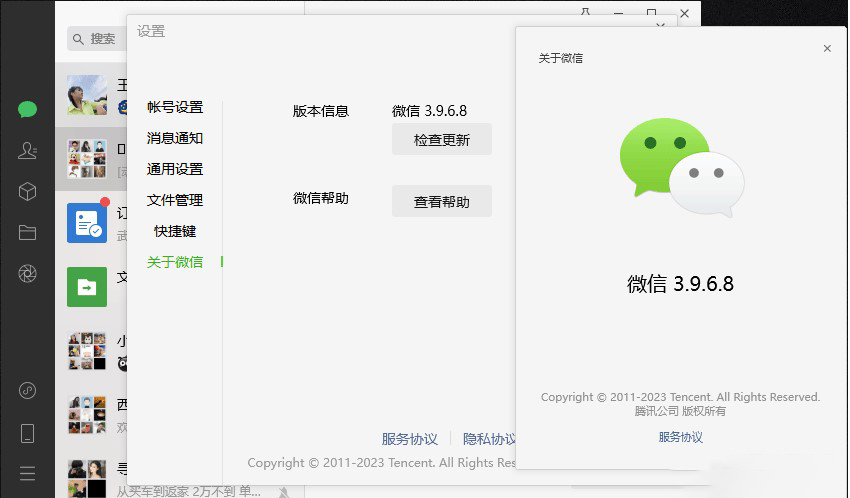Select 关于微信 in settings menu

[175, 262]
